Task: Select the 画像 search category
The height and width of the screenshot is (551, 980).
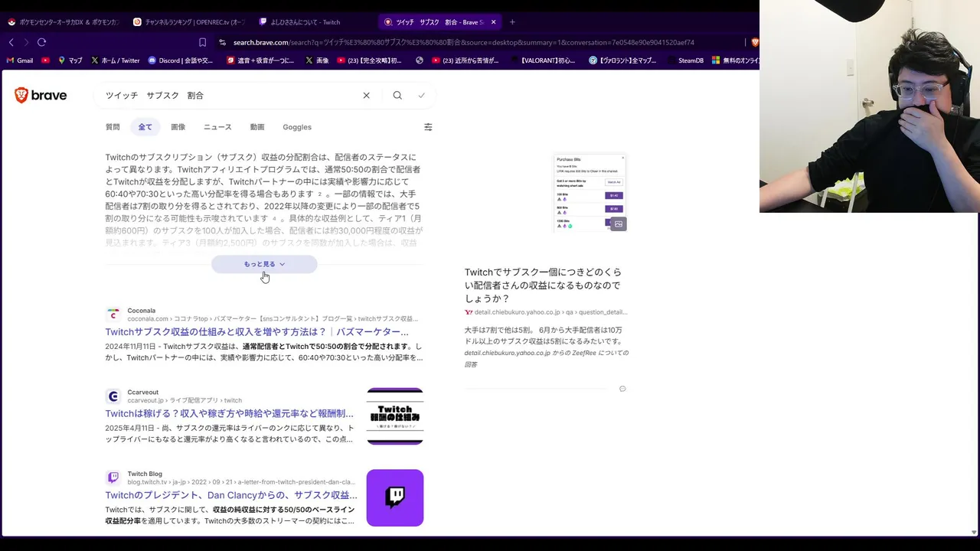Action: point(178,127)
